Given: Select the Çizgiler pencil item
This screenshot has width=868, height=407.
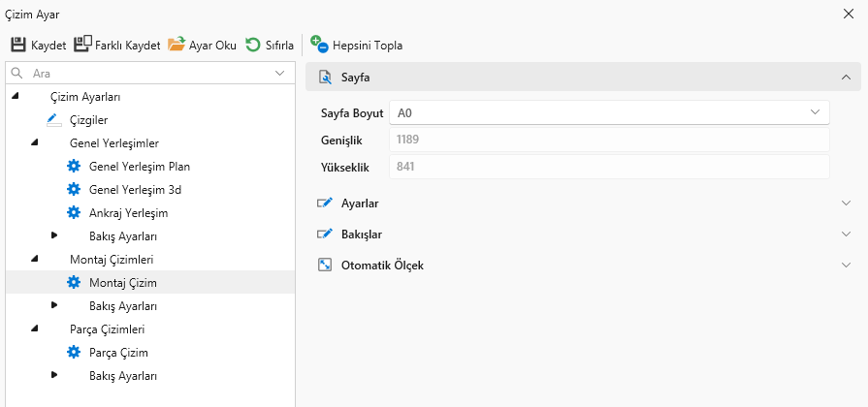Looking at the screenshot, I should point(53,120).
